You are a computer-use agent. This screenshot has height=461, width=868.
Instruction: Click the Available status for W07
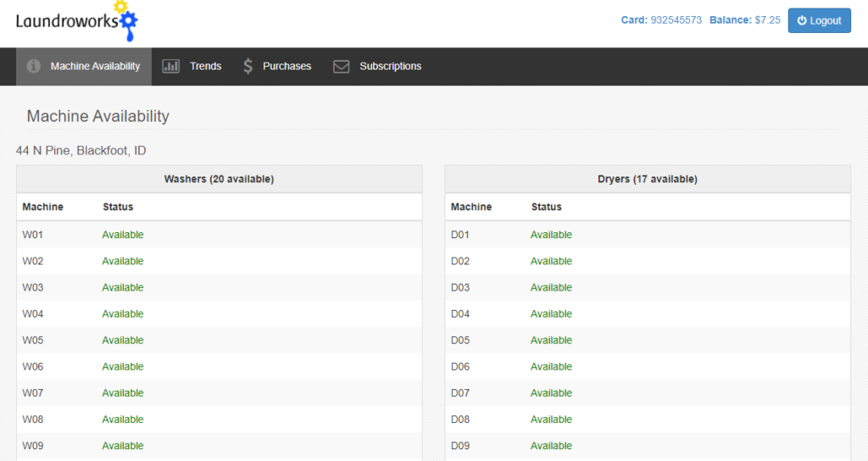123,393
